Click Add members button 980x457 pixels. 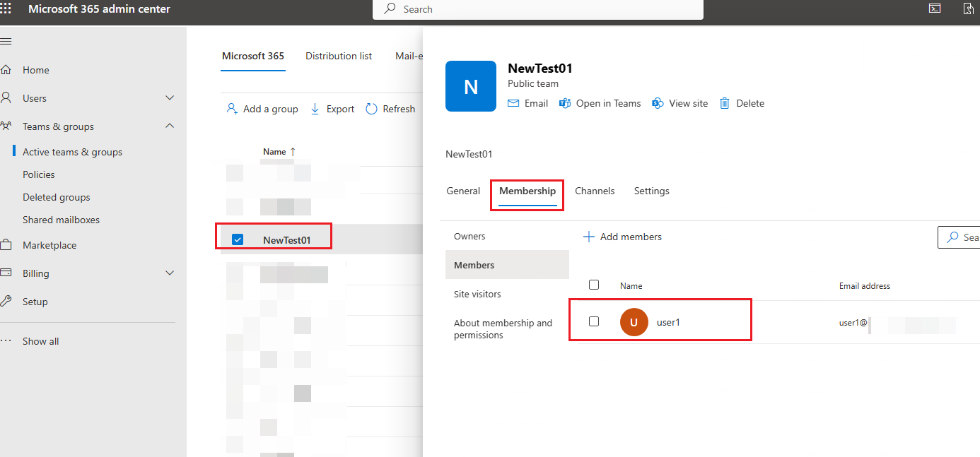(x=622, y=237)
